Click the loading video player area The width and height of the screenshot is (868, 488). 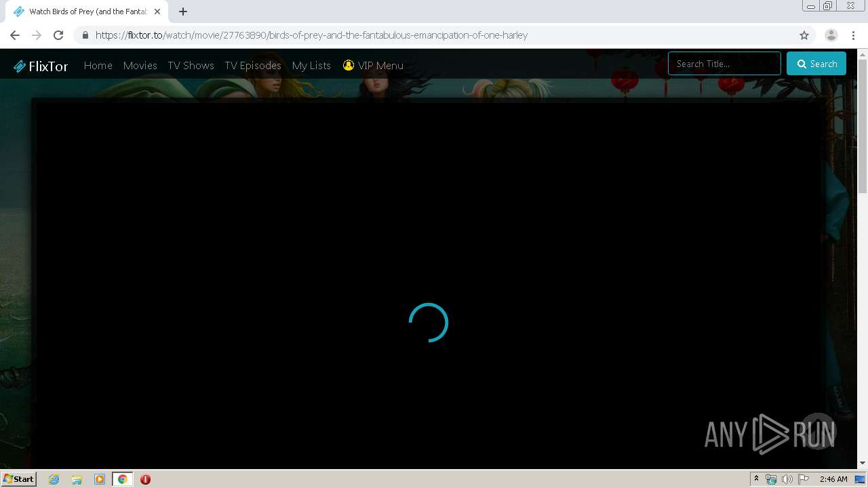tap(429, 285)
